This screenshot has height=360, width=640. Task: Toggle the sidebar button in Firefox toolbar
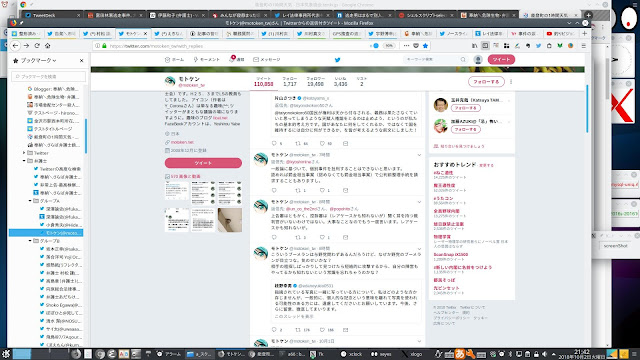pos(485,46)
